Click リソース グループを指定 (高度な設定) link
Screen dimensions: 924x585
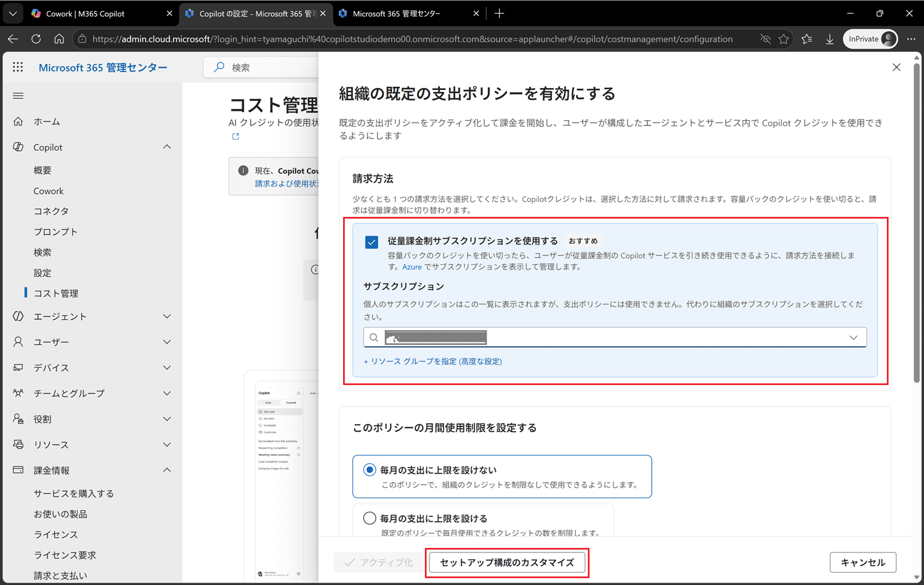tap(432, 361)
